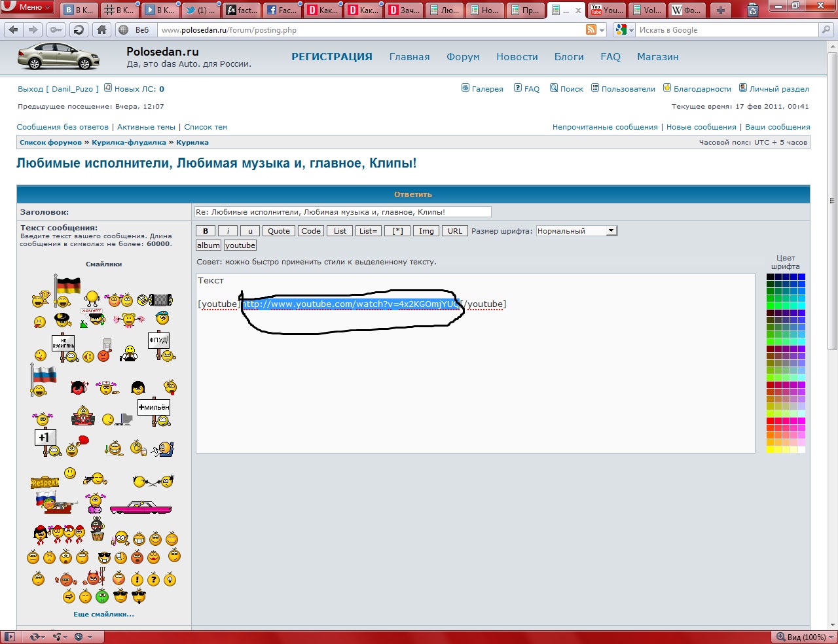Click the browser Back arrow button
Screen dimensions: 838x644
click(x=14, y=30)
